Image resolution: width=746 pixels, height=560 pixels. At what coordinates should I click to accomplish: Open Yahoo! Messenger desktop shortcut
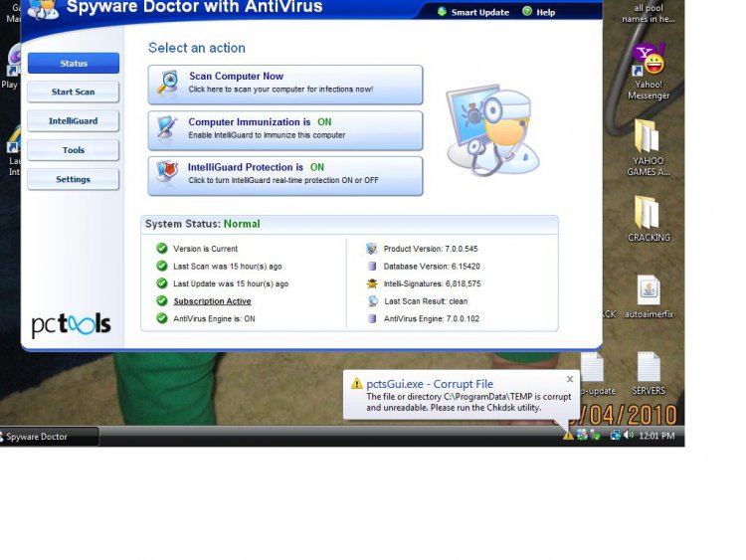pos(648,72)
